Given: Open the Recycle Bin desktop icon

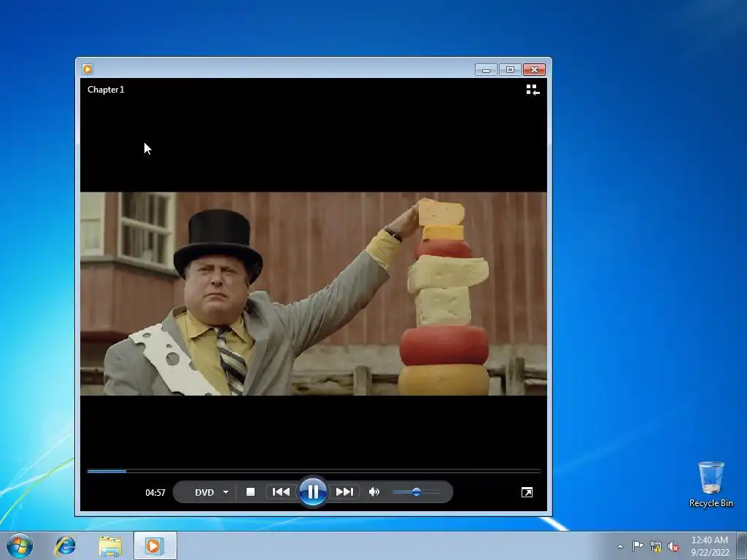Looking at the screenshot, I should pos(711,484).
